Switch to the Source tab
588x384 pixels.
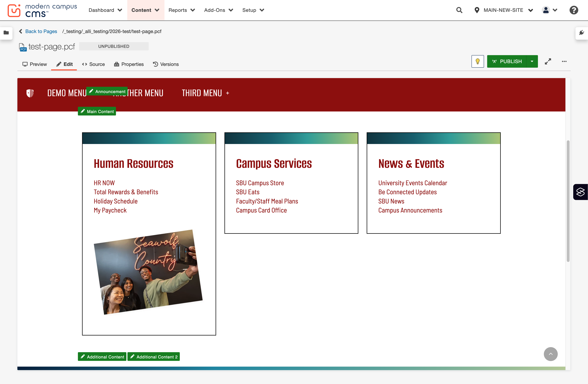tap(93, 64)
